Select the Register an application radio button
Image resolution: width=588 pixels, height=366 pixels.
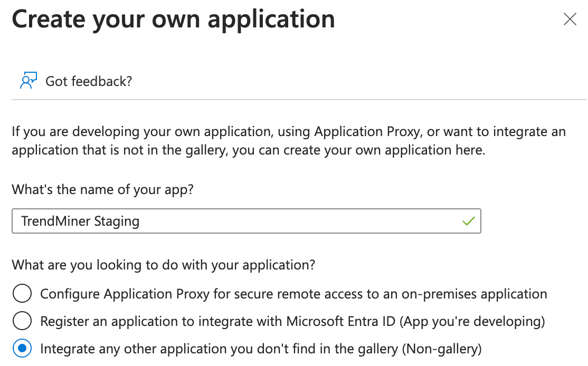22,321
